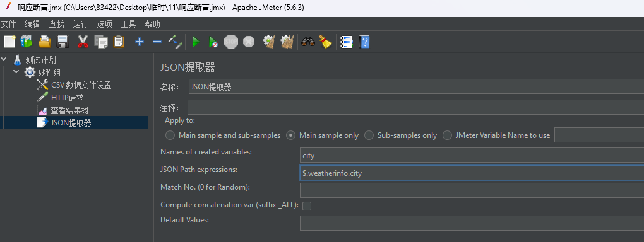Screen dimensions: 644x242
Task: Collapse the 测试计划 tree node
Action: tap(4, 59)
